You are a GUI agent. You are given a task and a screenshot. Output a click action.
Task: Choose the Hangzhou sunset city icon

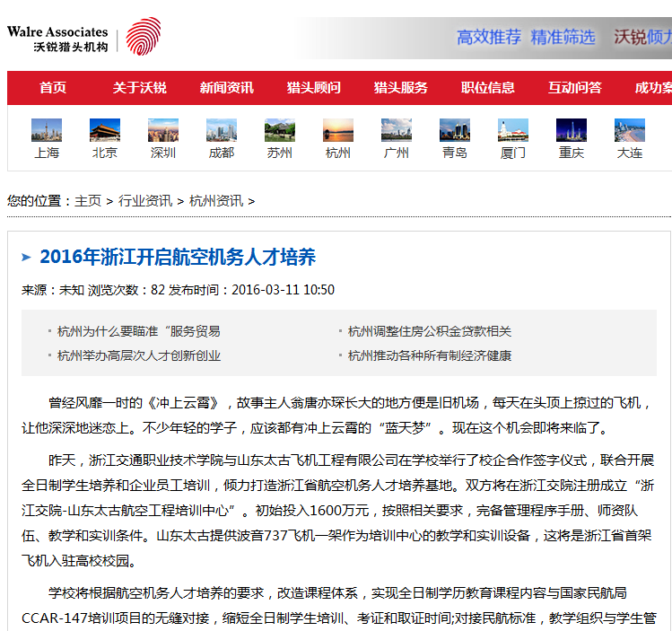(338, 130)
